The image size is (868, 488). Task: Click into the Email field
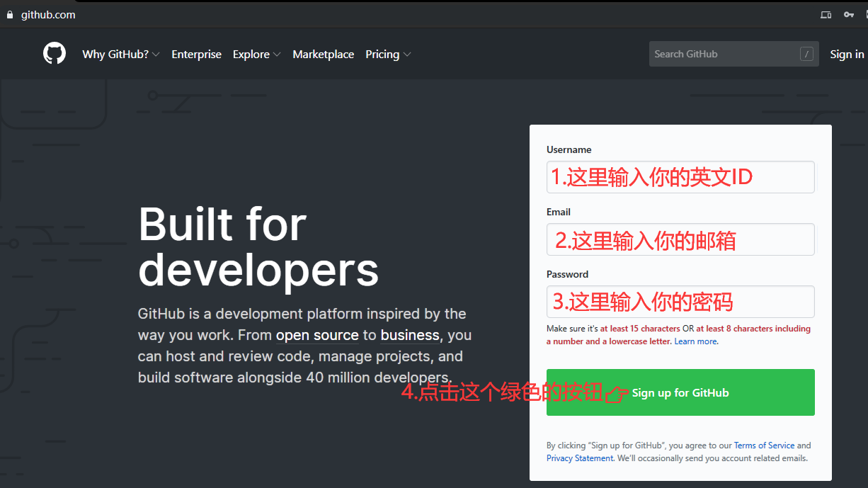(680, 239)
